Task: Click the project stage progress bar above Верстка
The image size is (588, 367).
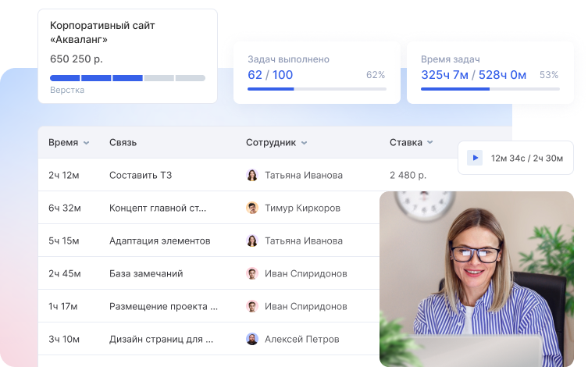Action: (127, 78)
